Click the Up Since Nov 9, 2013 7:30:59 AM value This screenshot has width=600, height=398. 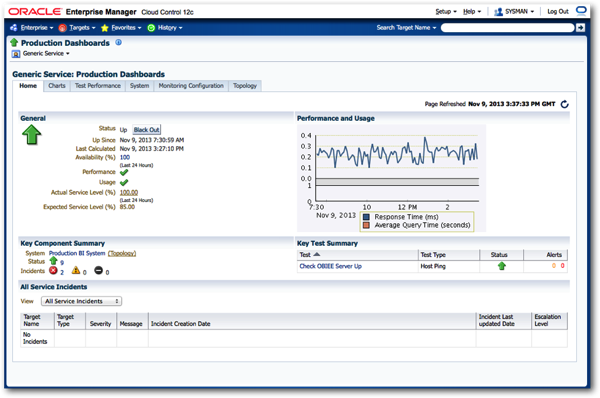pos(152,140)
